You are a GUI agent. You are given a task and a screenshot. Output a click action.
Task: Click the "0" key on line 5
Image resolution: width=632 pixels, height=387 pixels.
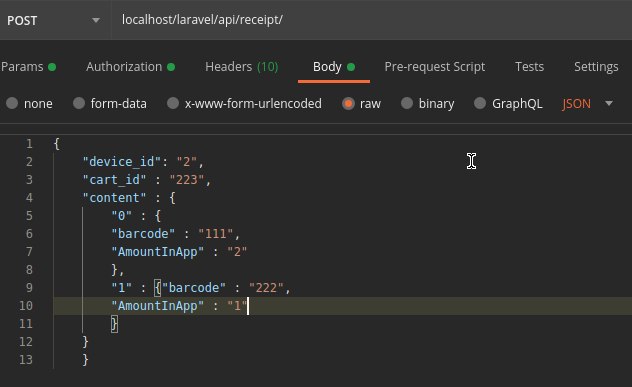coord(121,216)
